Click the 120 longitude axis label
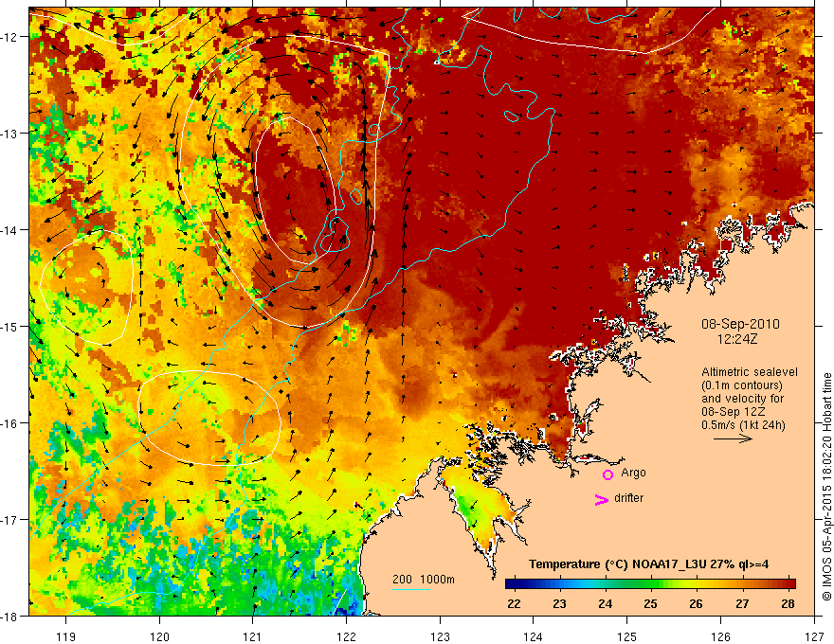Image resolution: width=834 pixels, height=644 pixels. (159, 636)
